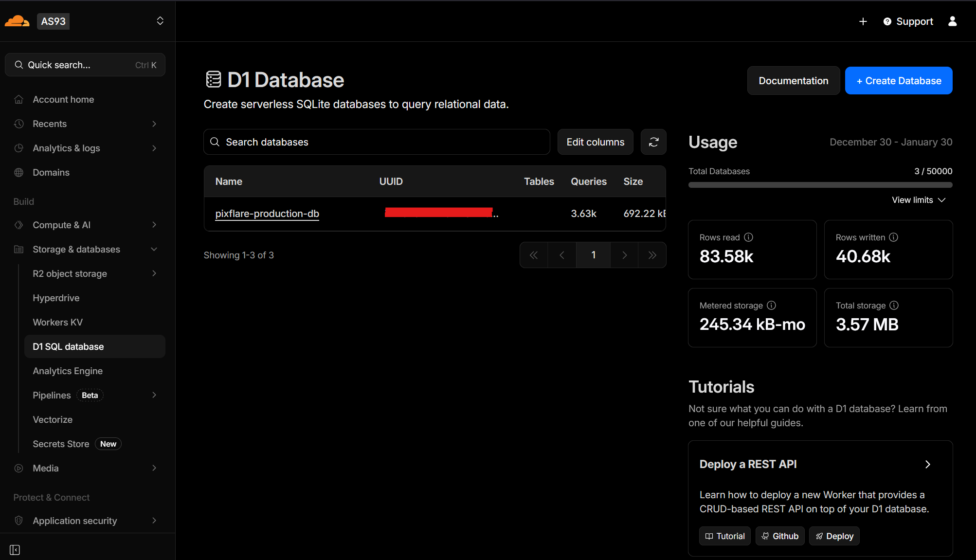
Task: Click the Cloudflare logo
Action: point(17,20)
